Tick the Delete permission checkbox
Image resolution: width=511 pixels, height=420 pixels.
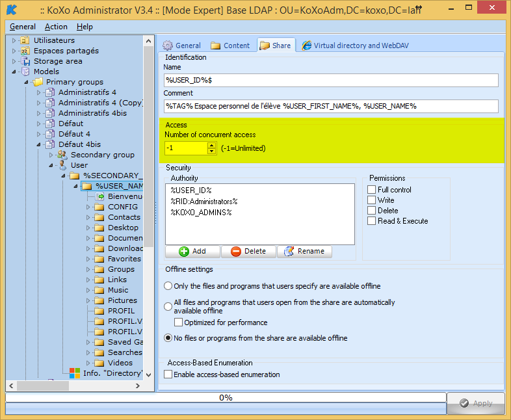click(x=371, y=211)
